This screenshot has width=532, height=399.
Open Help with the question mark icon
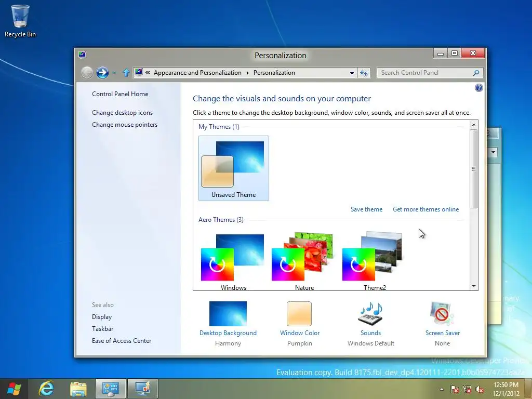[478, 88]
